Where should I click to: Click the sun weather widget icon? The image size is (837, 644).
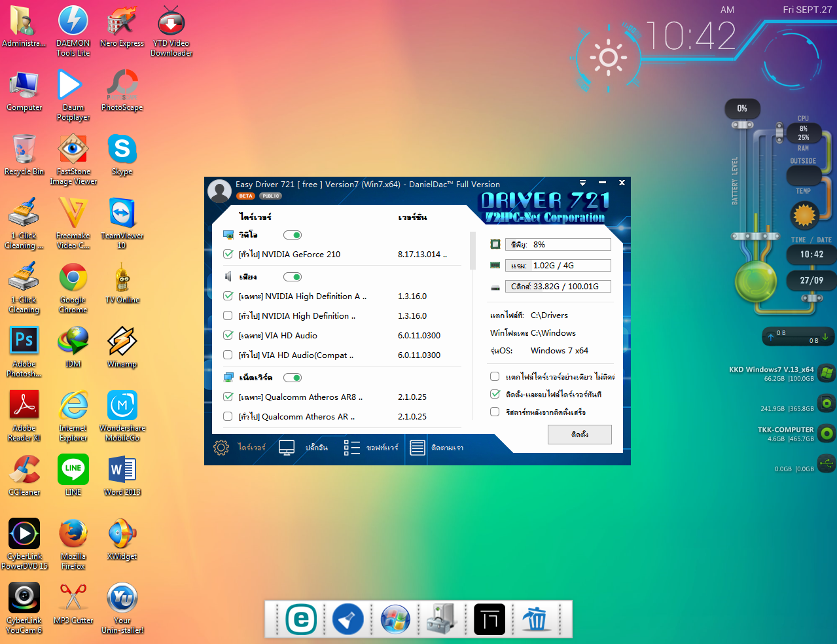tap(608, 58)
